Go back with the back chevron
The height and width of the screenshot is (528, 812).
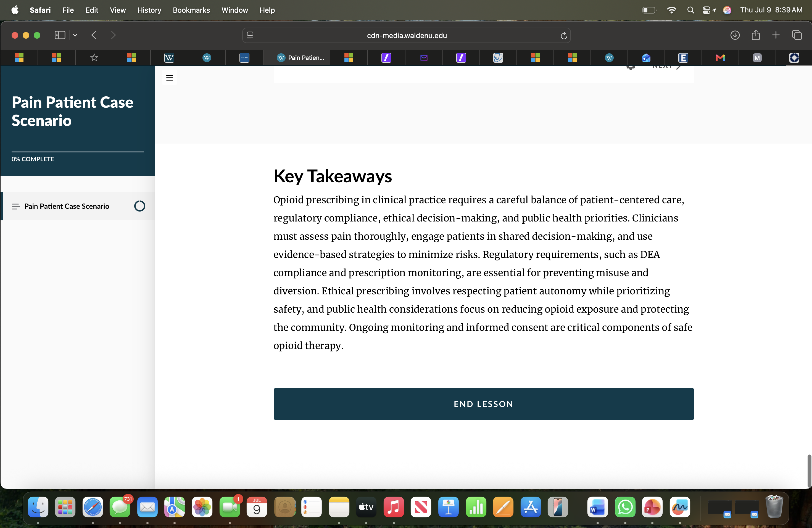(x=94, y=35)
